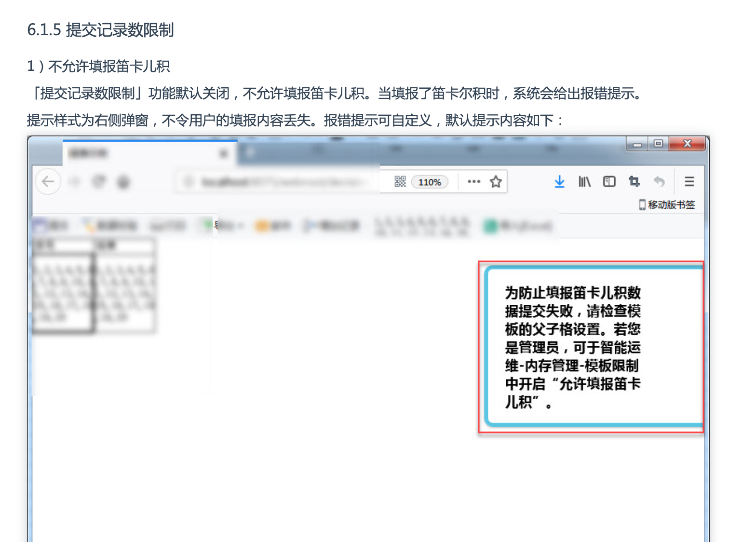Open the 移动版书签 mobile bookmarks folder
756x542 pixels.
pos(667,205)
